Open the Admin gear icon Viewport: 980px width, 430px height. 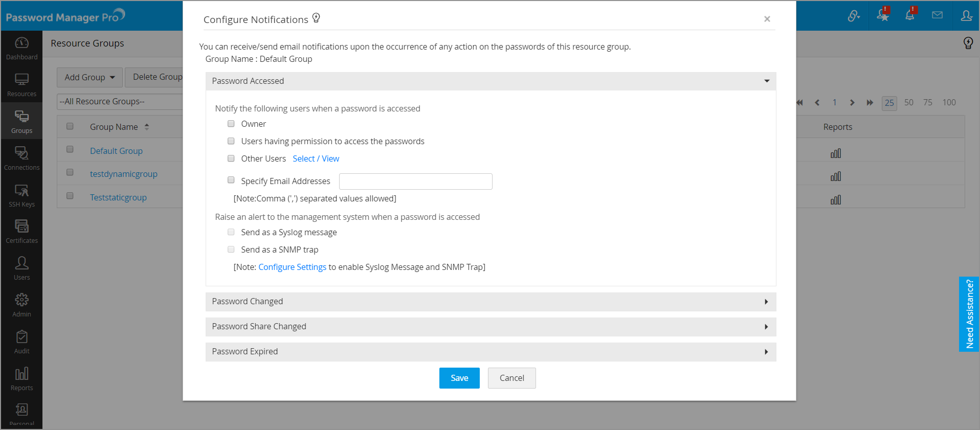pyautogui.click(x=21, y=300)
